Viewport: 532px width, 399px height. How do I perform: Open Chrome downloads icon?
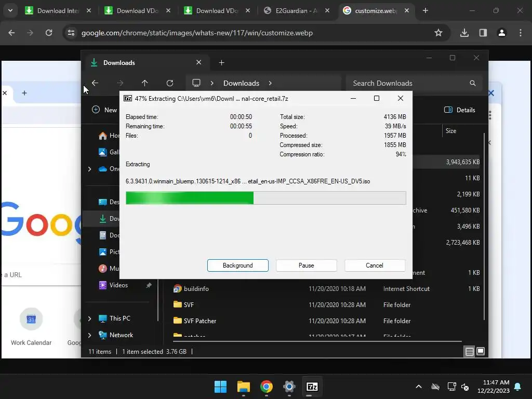[464, 33]
